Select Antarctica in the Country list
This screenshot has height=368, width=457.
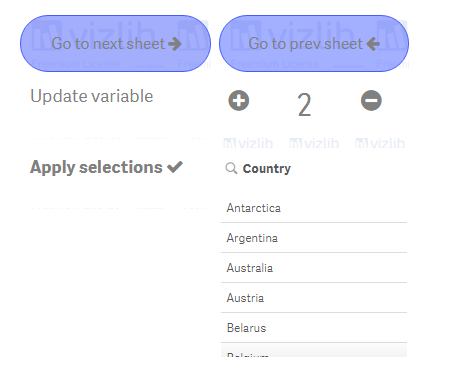314,208
